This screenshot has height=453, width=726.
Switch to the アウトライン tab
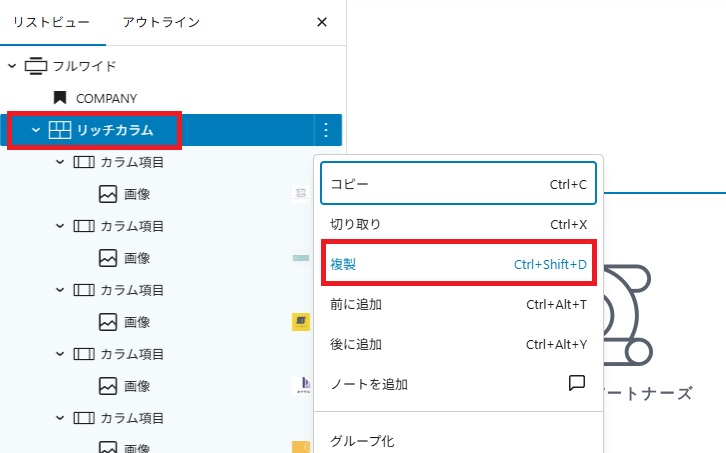[x=160, y=22]
